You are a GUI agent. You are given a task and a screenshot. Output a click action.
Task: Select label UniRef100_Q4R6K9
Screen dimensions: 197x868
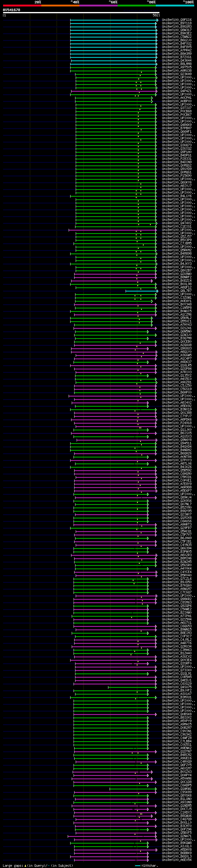point(177,125)
